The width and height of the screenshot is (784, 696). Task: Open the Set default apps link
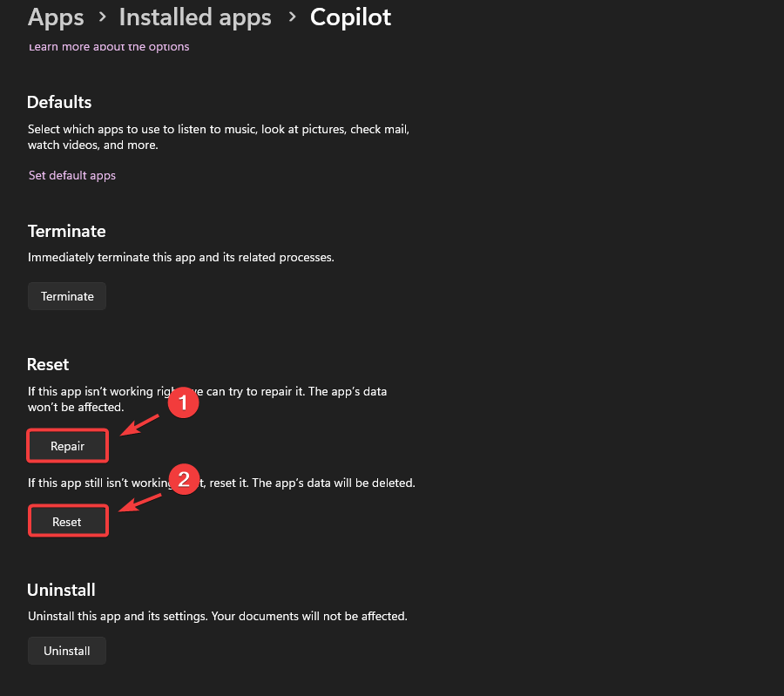(x=72, y=175)
